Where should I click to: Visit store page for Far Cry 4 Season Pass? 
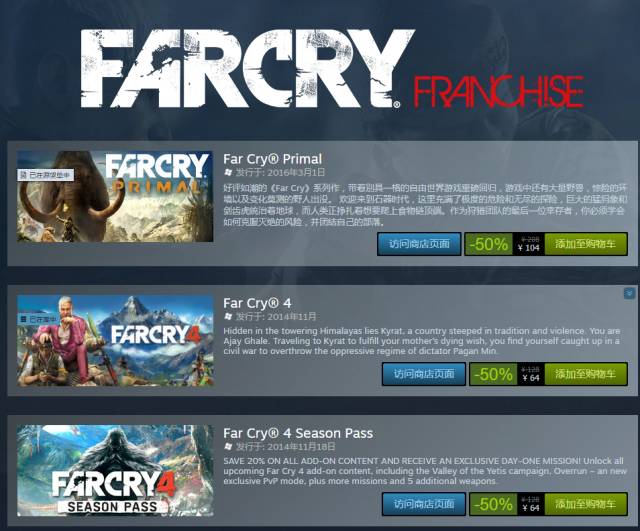click(x=424, y=504)
